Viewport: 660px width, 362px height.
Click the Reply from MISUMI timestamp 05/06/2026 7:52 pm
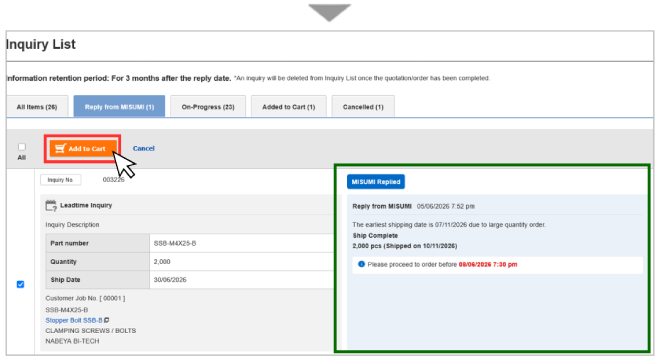click(x=446, y=206)
